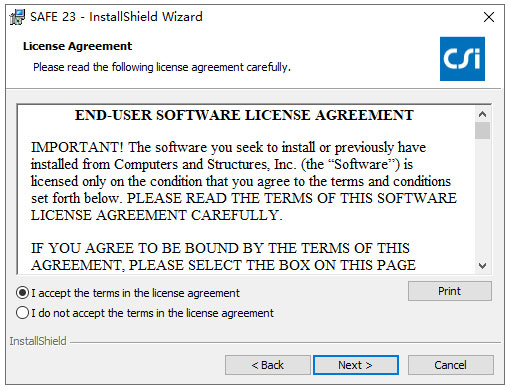Click the bold "License Agreement" header
The height and width of the screenshot is (390, 511).
click(77, 46)
